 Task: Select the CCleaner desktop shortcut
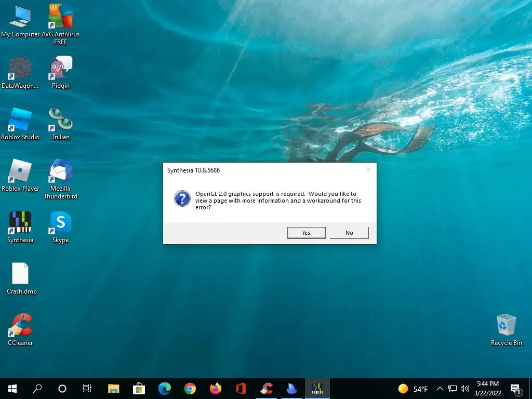[20, 329]
